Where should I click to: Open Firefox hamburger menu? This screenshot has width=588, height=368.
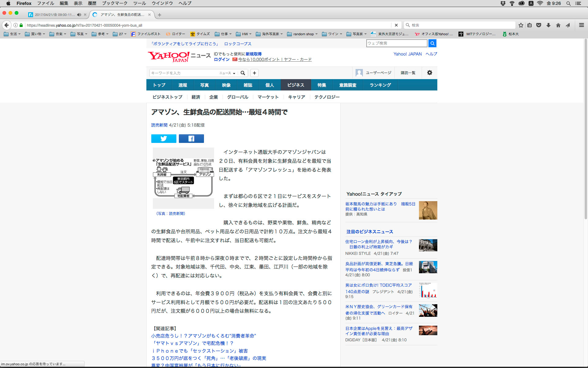pos(581,25)
